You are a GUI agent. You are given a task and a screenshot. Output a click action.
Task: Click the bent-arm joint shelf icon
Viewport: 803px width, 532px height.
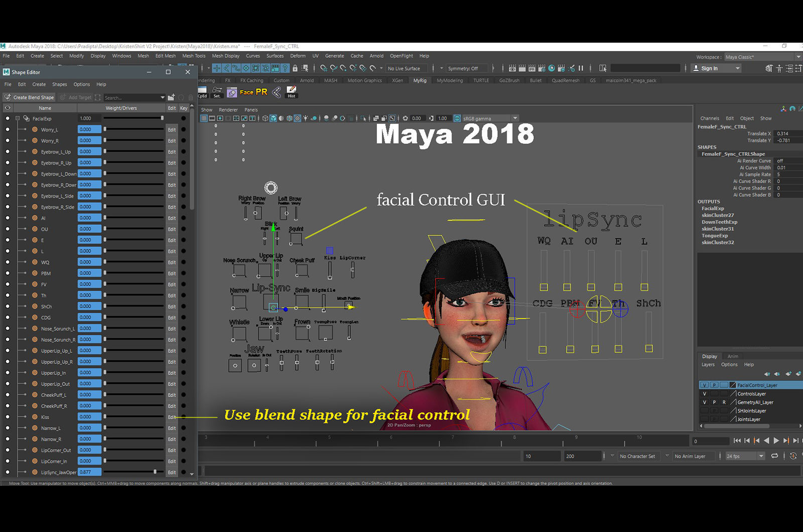[x=276, y=92]
